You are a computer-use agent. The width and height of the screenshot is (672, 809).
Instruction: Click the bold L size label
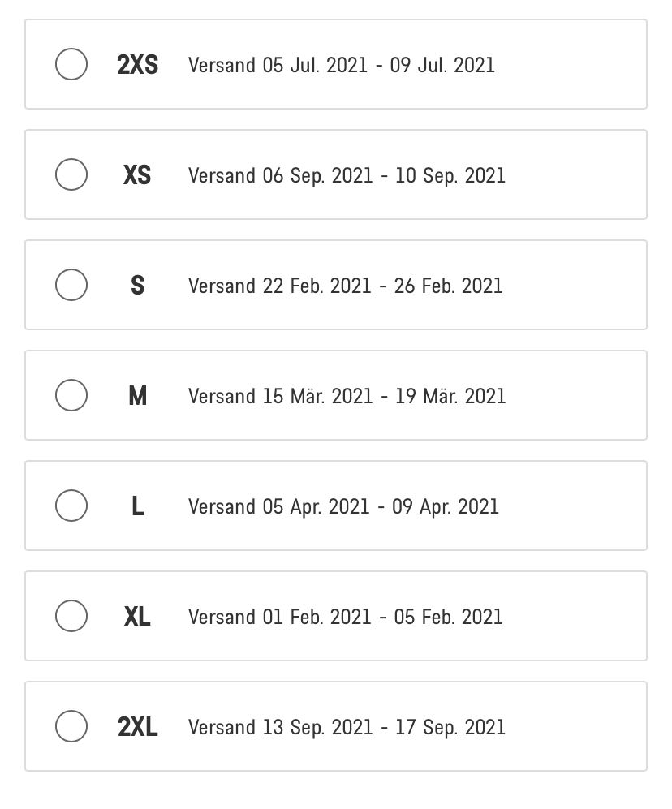tap(137, 506)
